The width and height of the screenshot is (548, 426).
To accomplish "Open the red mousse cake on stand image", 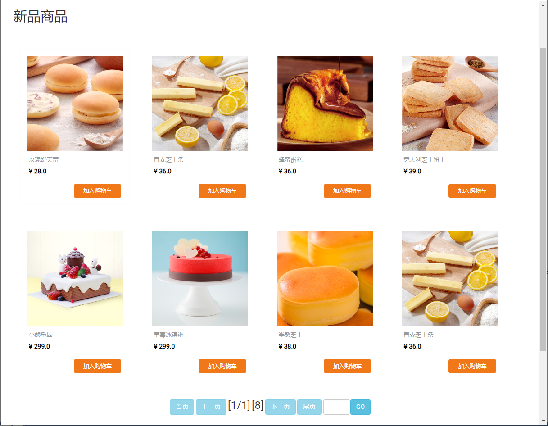I will click(x=200, y=279).
